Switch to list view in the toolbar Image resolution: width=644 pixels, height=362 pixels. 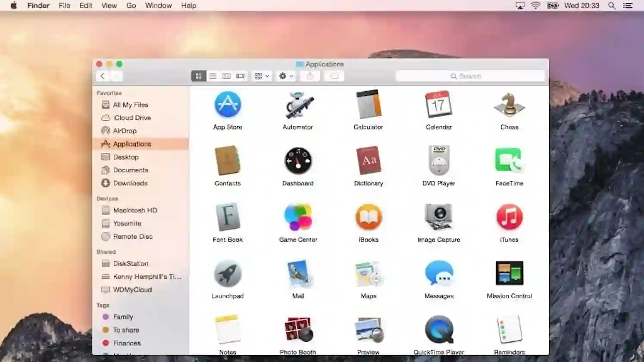[213, 76]
